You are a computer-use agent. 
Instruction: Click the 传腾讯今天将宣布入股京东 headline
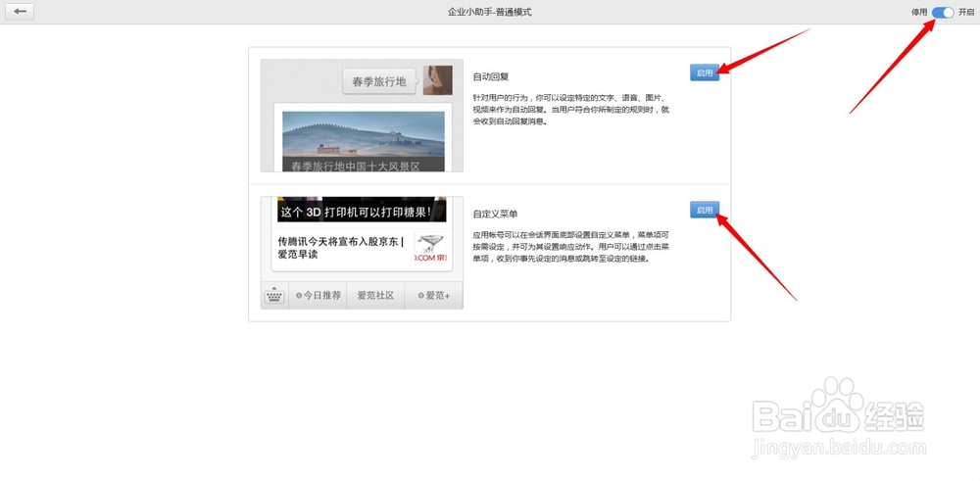[x=341, y=248]
